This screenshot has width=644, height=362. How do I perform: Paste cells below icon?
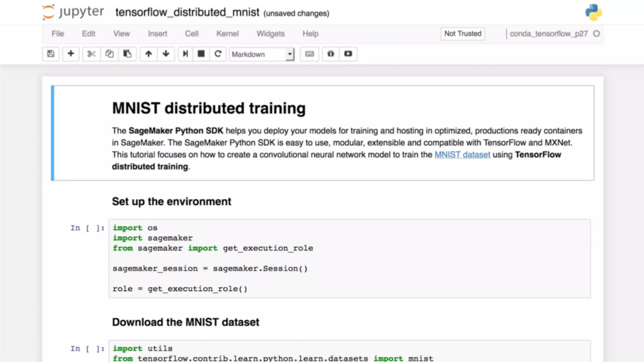point(127,54)
